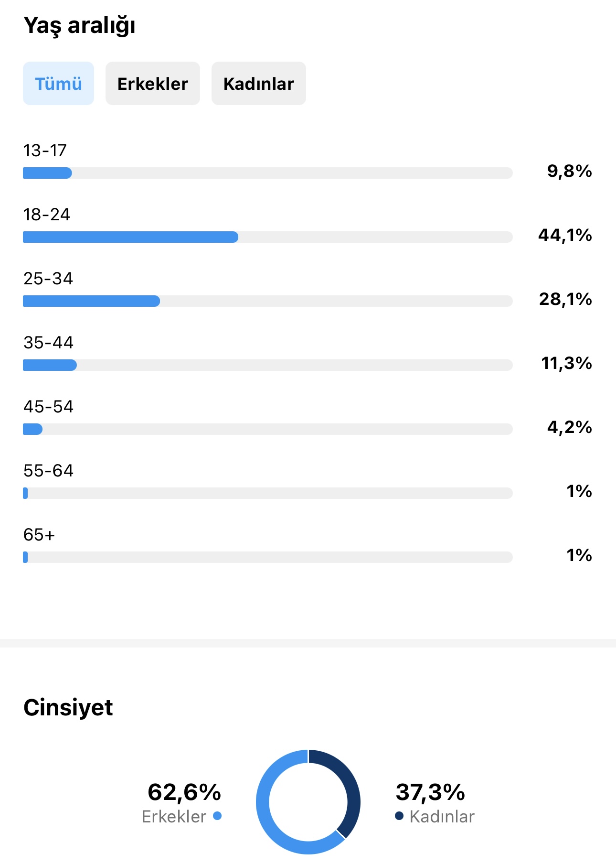Select the Tümü filter tab
The height and width of the screenshot is (864, 616).
tap(58, 84)
